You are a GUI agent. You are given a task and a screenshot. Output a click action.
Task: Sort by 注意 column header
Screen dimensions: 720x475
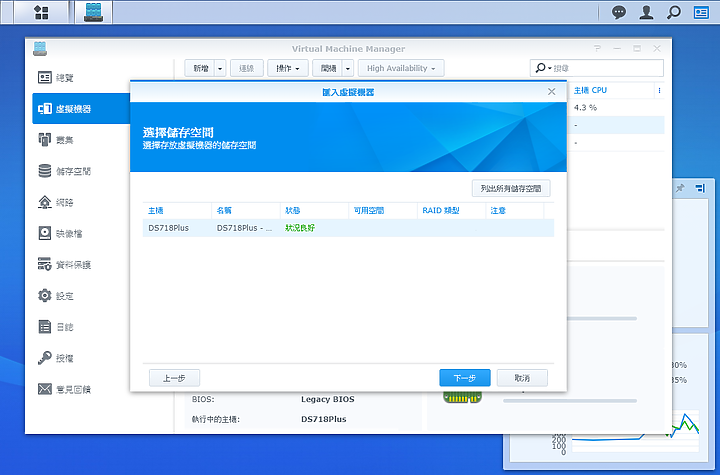(515, 210)
